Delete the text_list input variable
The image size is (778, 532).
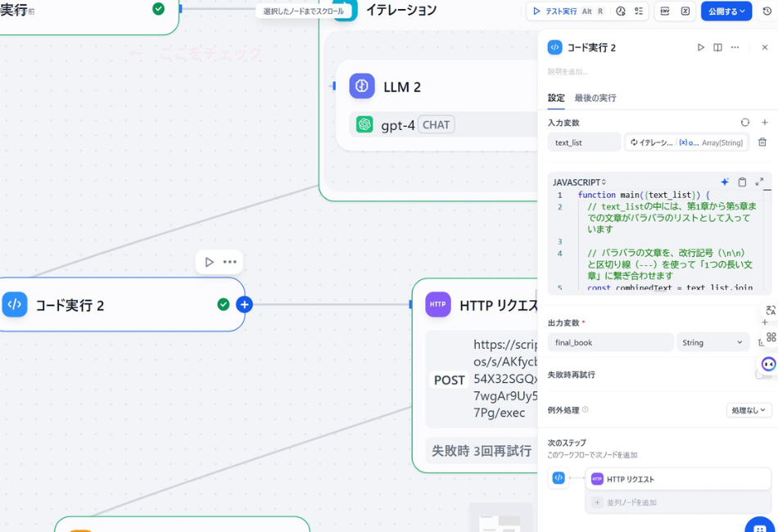click(x=762, y=142)
